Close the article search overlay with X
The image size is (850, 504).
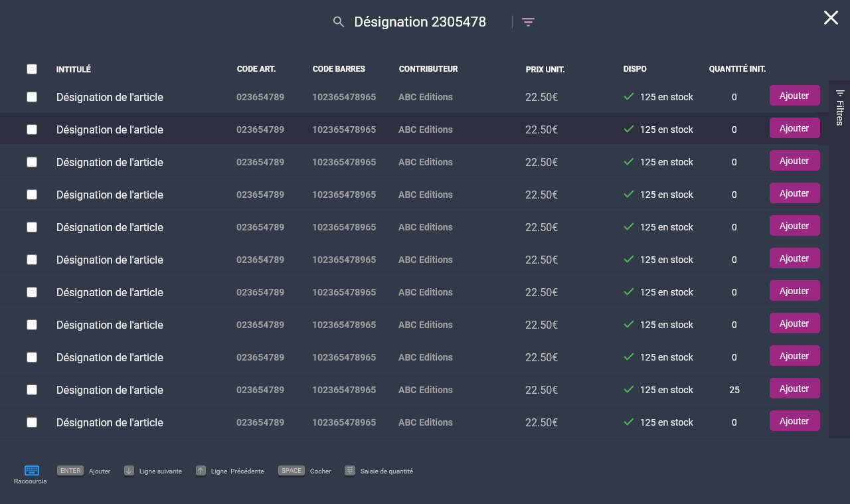click(831, 18)
